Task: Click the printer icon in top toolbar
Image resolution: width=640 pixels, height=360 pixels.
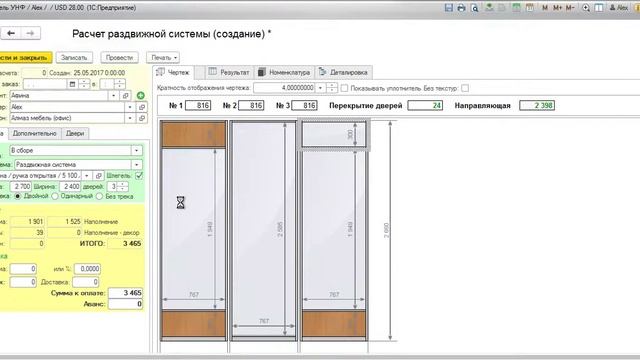Action: [461, 7]
